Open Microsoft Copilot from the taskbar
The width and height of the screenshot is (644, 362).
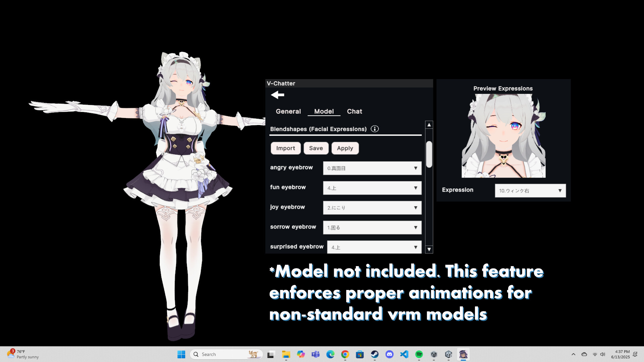tap(301, 354)
